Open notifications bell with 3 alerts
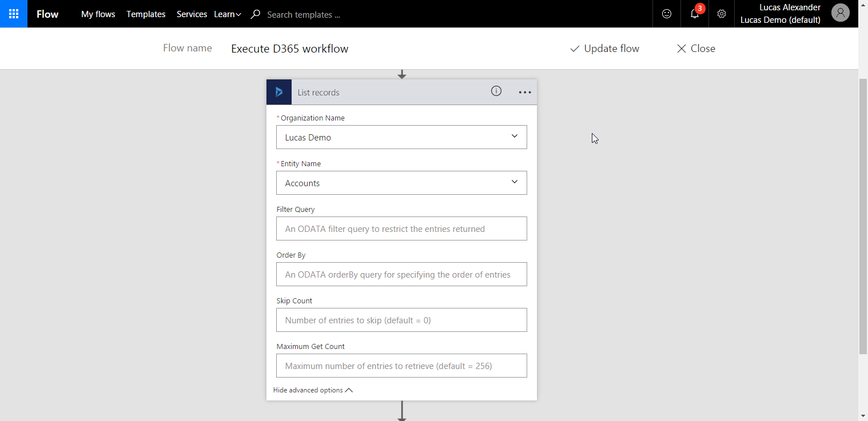Image resolution: width=868 pixels, height=421 pixels. [695, 14]
